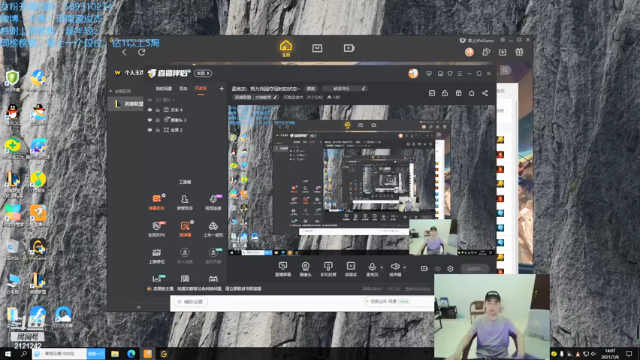The height and width of the screenshot is (360, 640).
Task: Click the start streaming button
Action: 475,269
